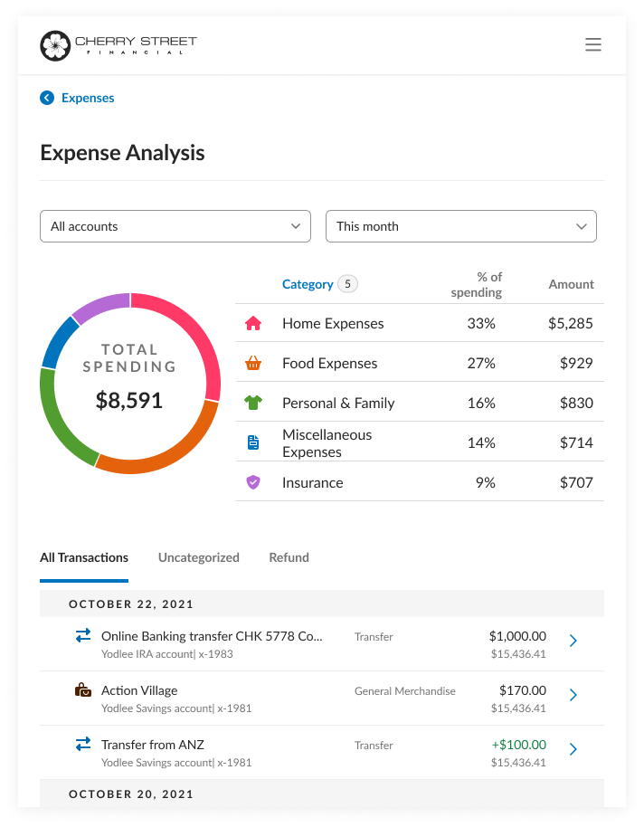Switch to the Uncategorized tab

198,557
